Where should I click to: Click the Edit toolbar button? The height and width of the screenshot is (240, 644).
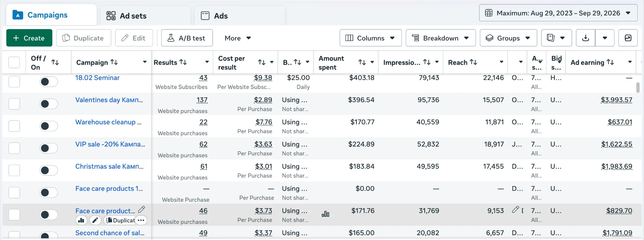pyautogui.click(x=134, y=38)
